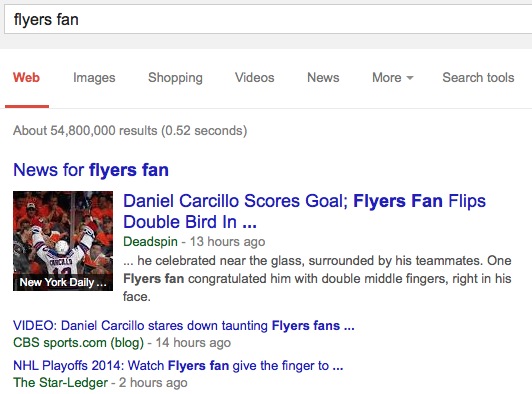Viewport: 532px width, 394px height.
Task: Expand the More dropdown menu
Action: (x=393, y=77)
